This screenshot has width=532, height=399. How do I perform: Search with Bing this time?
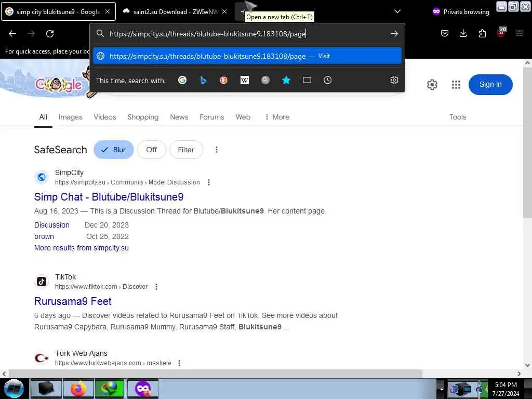click(x=203, y=80)
